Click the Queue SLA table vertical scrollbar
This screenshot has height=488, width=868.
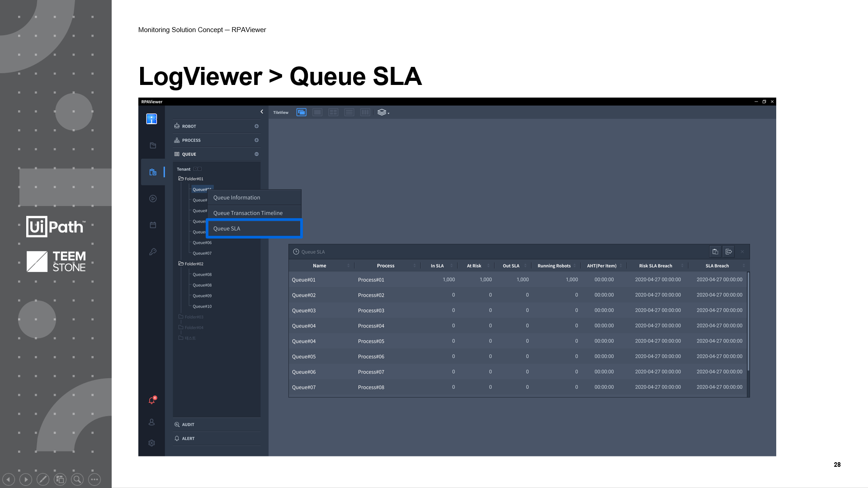tap(748, 322)
